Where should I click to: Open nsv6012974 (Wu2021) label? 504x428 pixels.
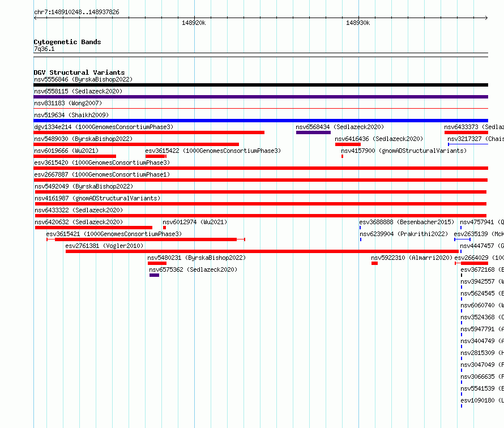195,222
